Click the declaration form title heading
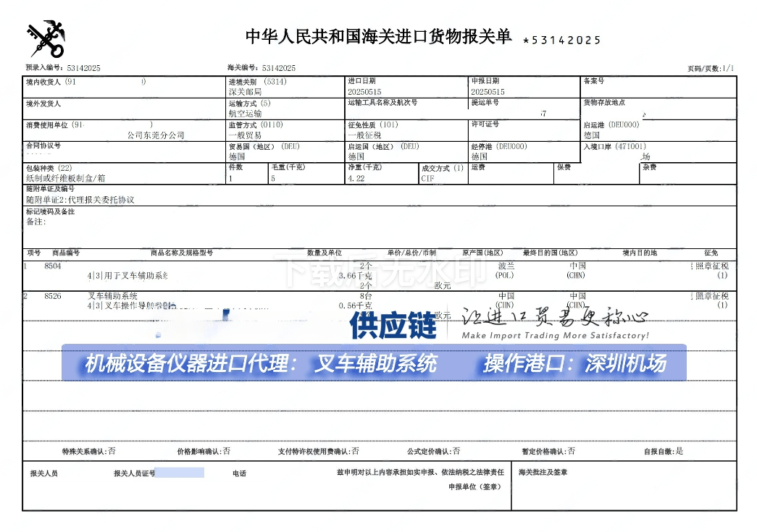 click(378, 37)
